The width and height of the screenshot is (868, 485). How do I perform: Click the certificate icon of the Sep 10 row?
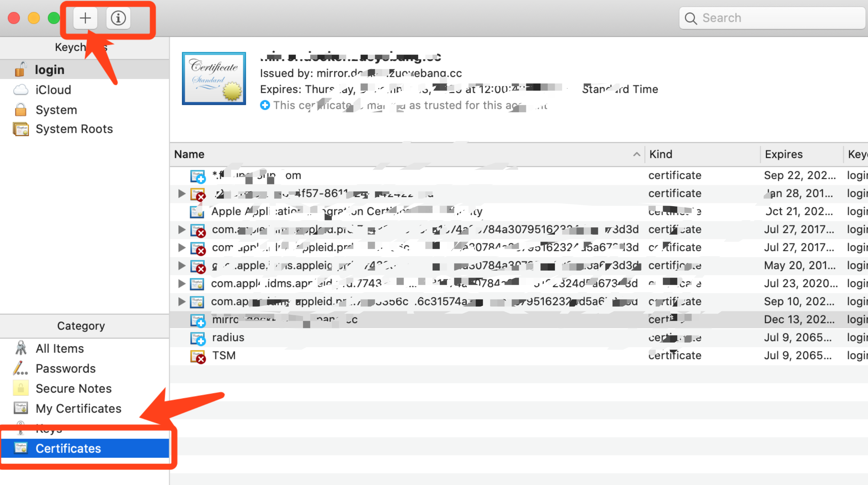[x=197, y=302]
